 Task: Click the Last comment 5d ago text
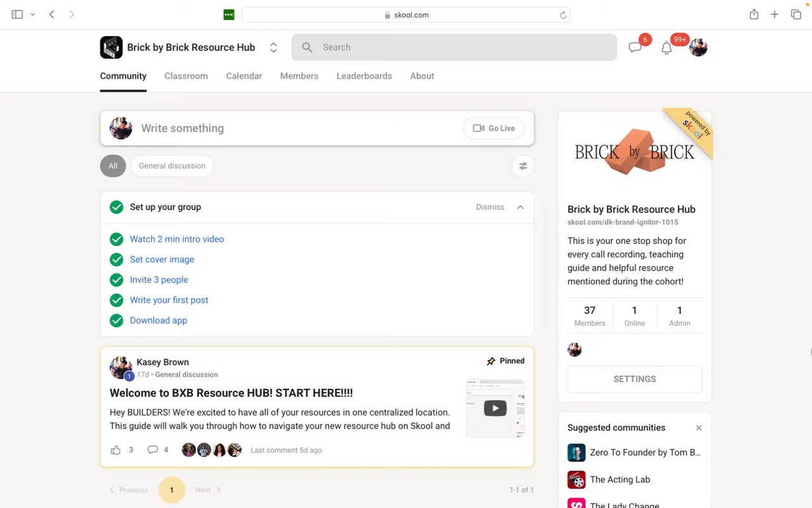click(x=286, y=450)
